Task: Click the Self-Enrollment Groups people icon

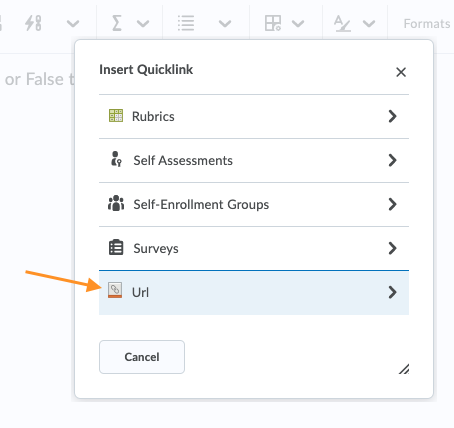Action: tap(116, 203)
